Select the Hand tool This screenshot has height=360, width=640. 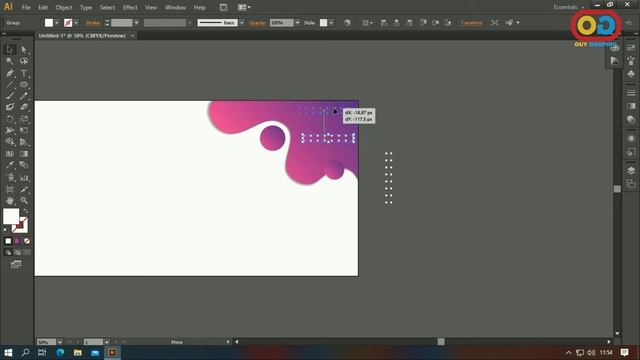tap(10, 201)
